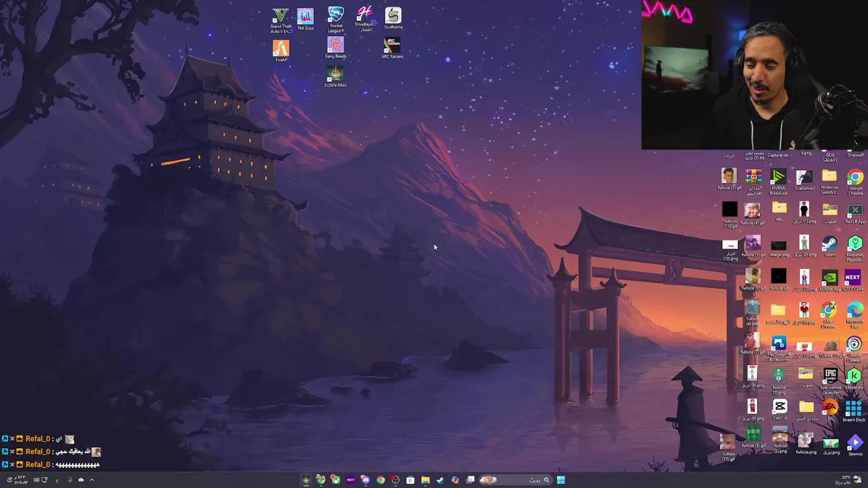868x488 pixels.
Task: Launch the ELDEN RING desktop icon
Action: pyautogui.click(x=335, y=76)
